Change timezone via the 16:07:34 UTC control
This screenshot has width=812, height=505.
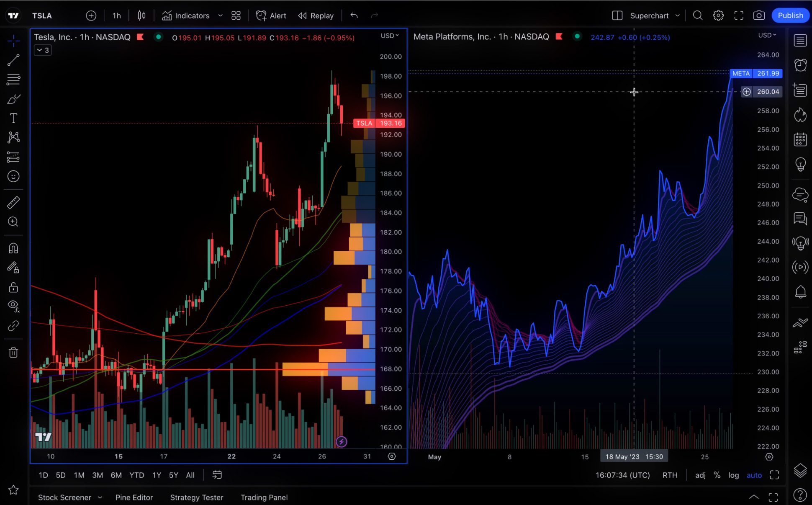pos(622,475)
